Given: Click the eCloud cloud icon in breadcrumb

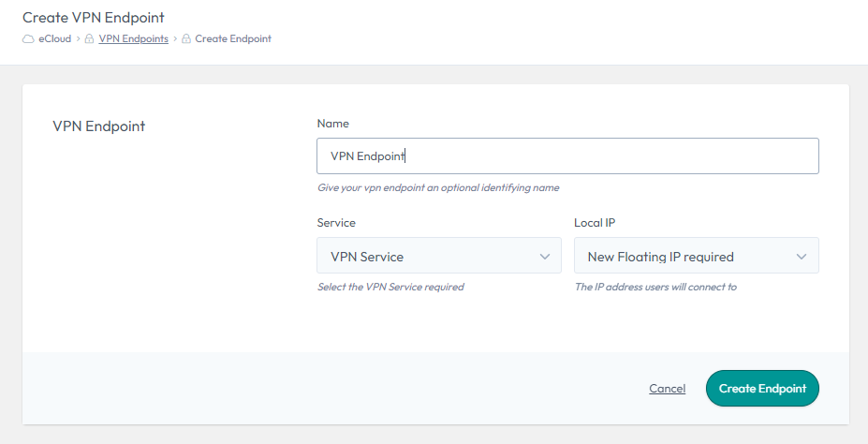Looking at the screenshot, I should (28, 38).
